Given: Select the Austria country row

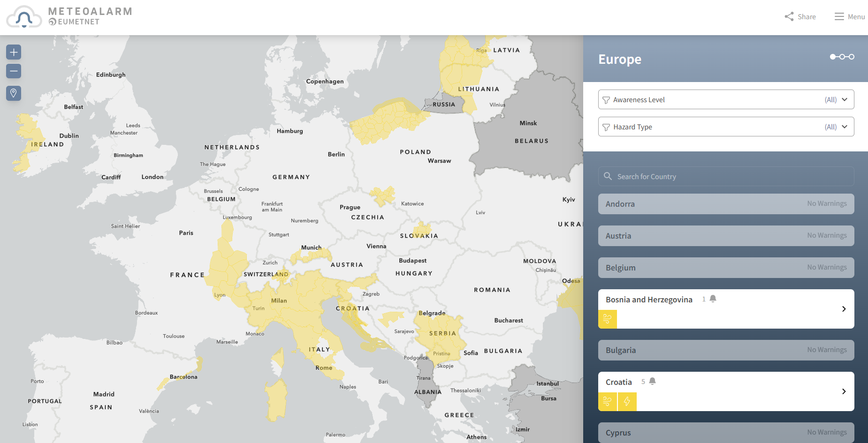Looking at the screenshot, I should coord(726,236).
